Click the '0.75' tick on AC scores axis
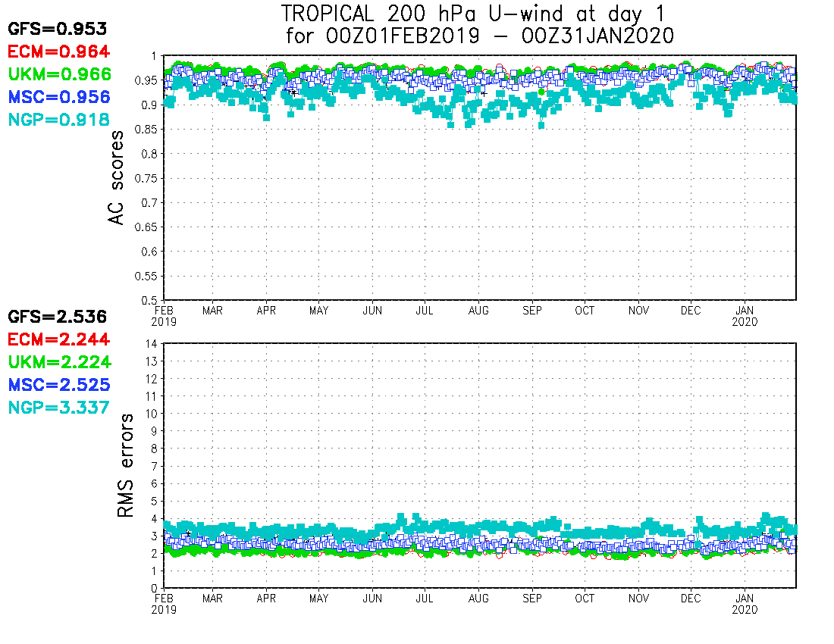The image size is (834, 644). coord(146,179)
